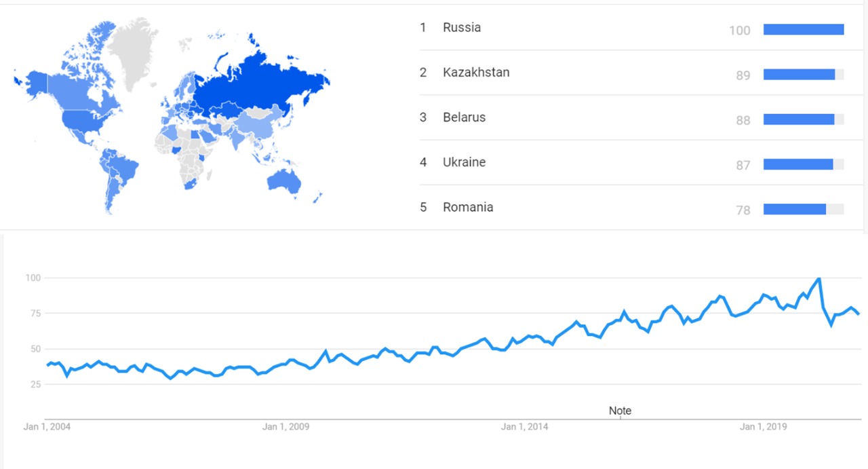Click Brazil on the world map

point(121,166)
